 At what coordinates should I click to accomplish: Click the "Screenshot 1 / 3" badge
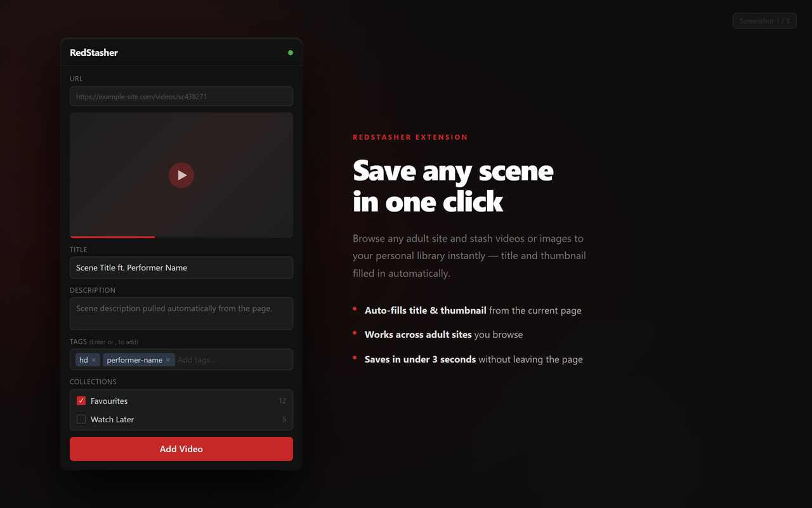click(x=764, y=20)
